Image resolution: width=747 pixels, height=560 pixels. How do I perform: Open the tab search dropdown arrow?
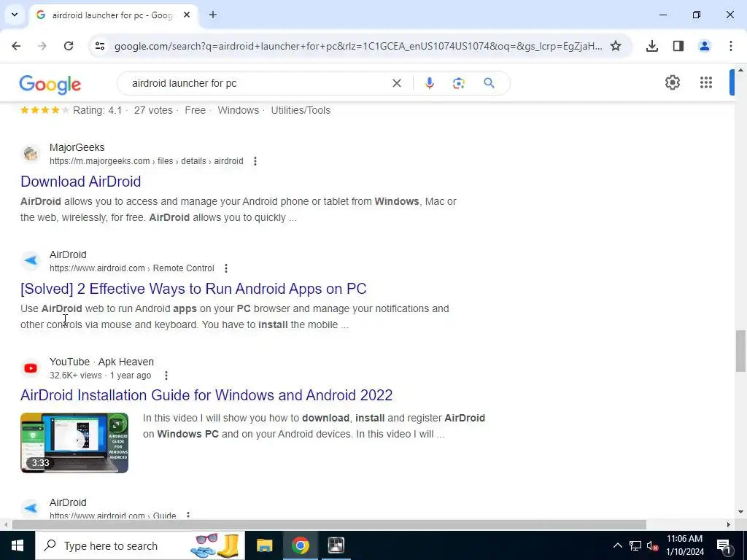coord(15,15)
